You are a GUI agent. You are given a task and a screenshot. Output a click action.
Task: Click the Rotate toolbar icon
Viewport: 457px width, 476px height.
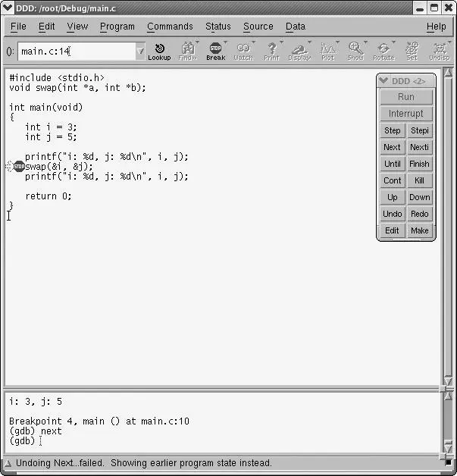point(383,51)
